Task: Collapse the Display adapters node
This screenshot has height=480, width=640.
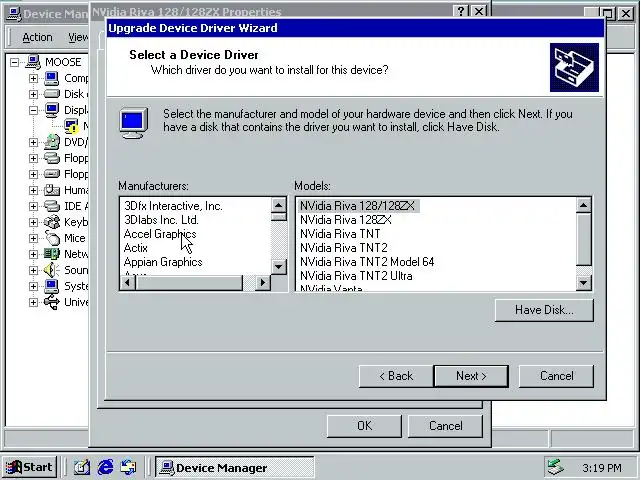Action: (33, 110)
